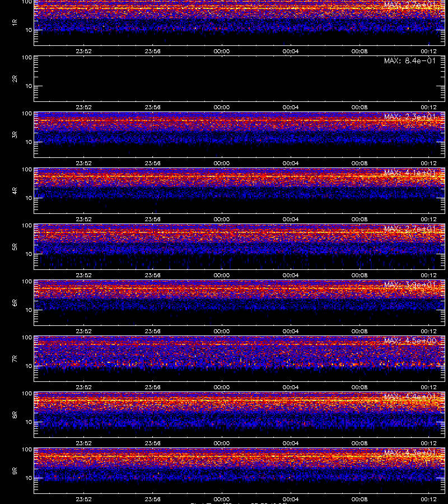The width and height of the screenshot is (448, 504).
Task: Click the 9R panel axis label
Action: click(15, 471)
